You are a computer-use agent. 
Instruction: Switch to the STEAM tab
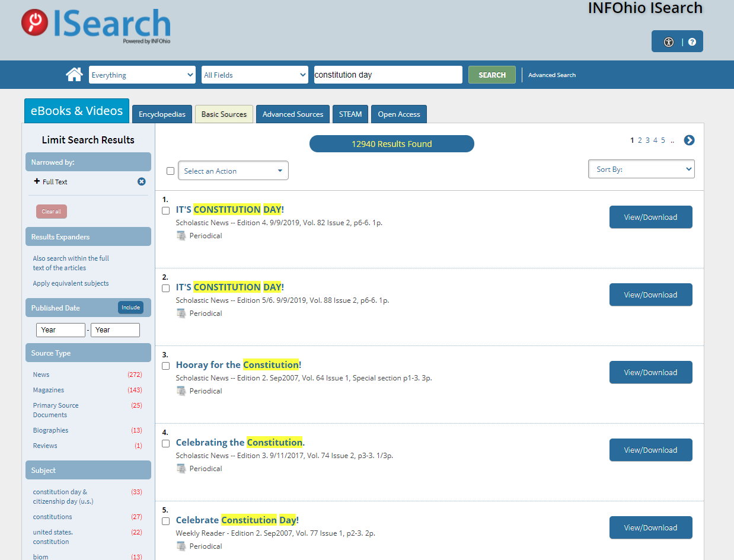pyautogui.click(x=350, y=114)
